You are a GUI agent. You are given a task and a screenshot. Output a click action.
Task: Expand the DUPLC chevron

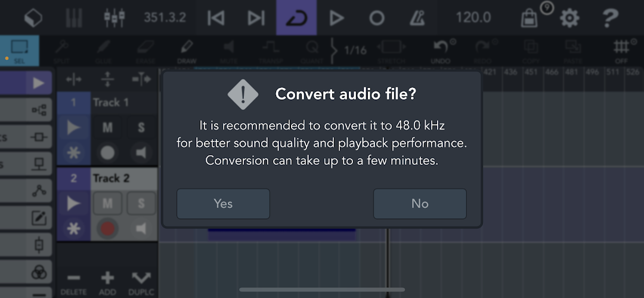point(141,283)
